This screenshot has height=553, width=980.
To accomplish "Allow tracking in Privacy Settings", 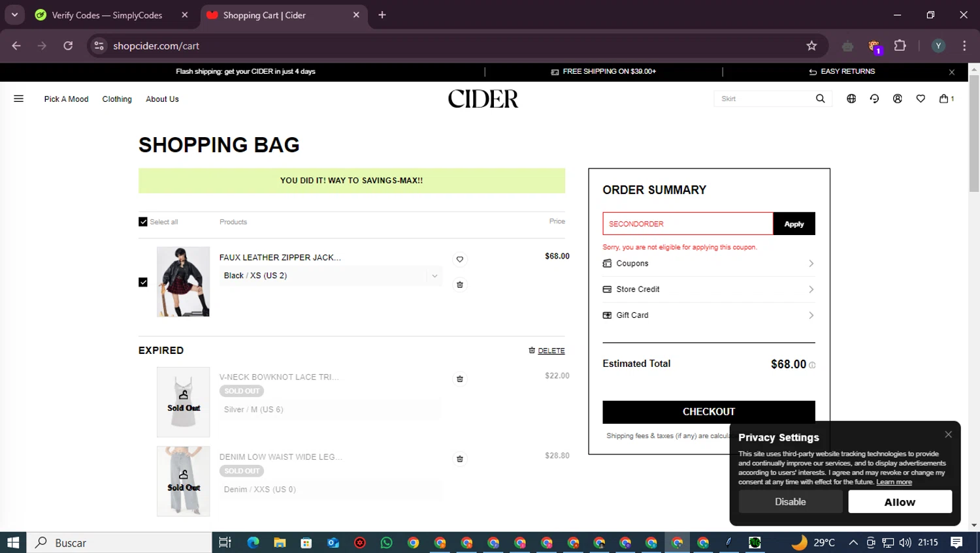I will pyautogui.click(x=900, y=502).
